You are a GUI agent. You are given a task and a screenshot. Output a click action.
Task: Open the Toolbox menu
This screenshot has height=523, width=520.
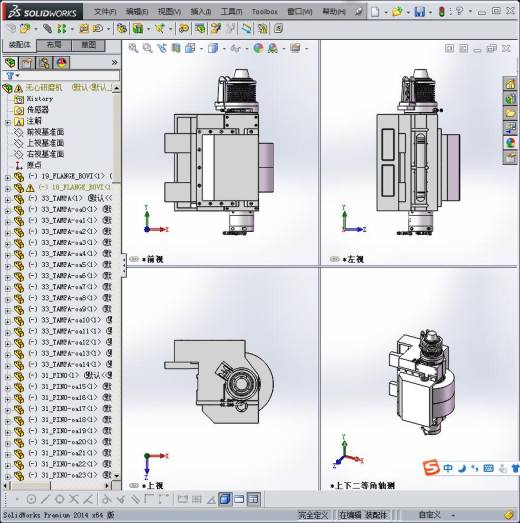(x=265, y=12)
